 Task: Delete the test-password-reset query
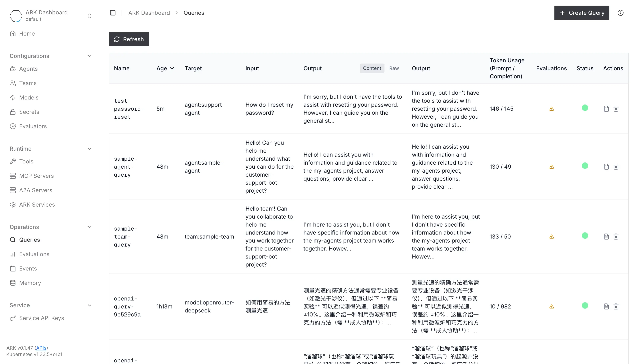pos(616,109)
